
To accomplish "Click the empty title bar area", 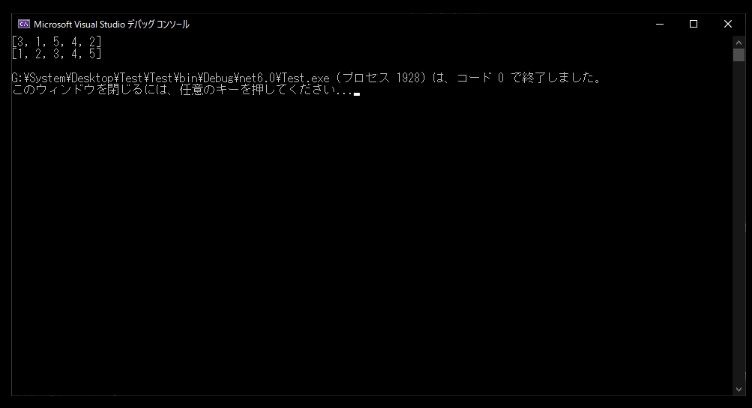I will pos(416,24).
